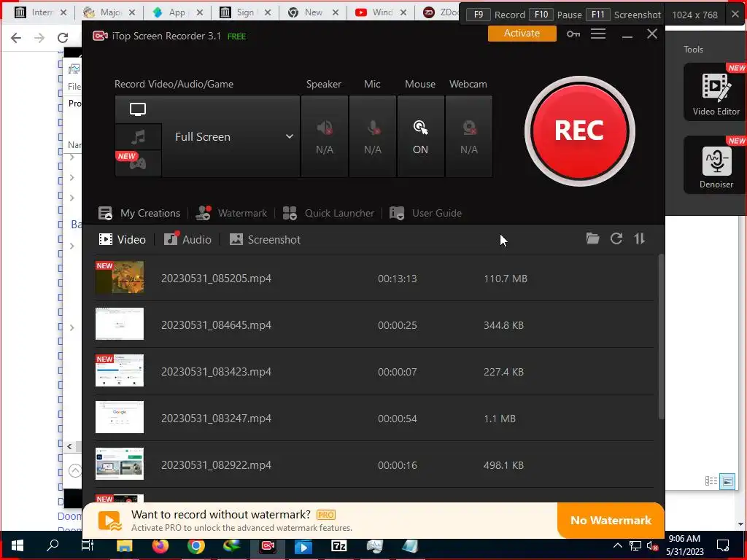Click F10 Pause in the hotkey bar
This screenshot has width=747, height=560.
pos(556,15)
